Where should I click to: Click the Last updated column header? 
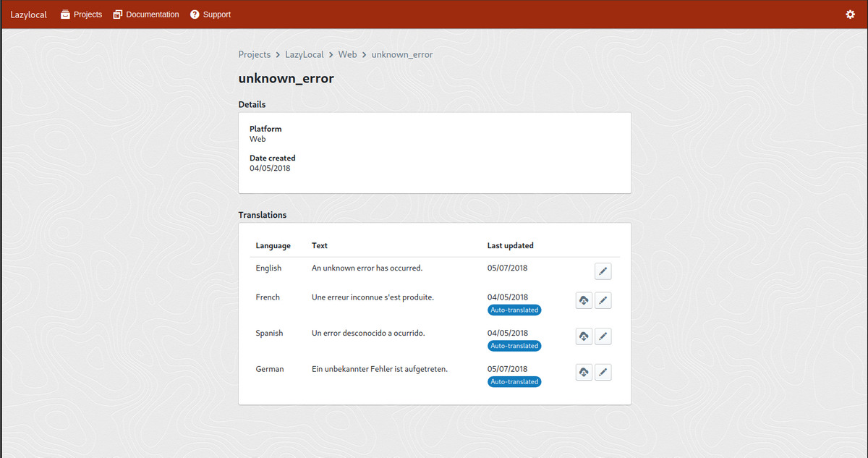(x=510, y=246)
